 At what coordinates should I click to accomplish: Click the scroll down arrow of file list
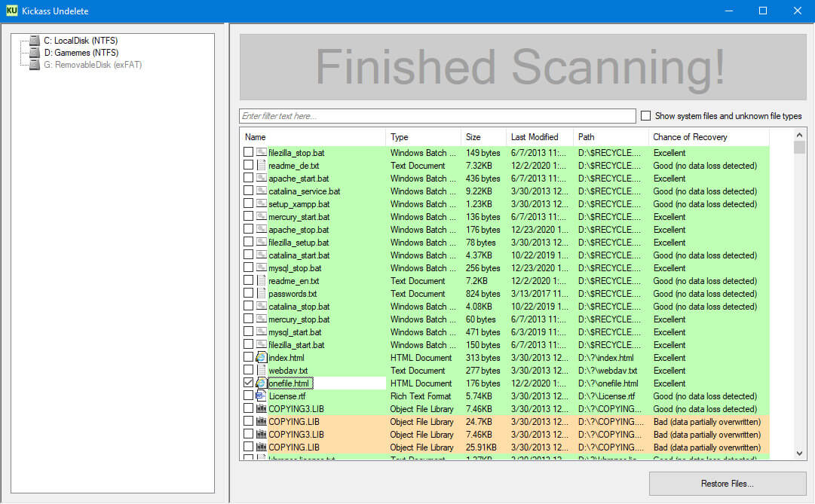pos(799,454)
